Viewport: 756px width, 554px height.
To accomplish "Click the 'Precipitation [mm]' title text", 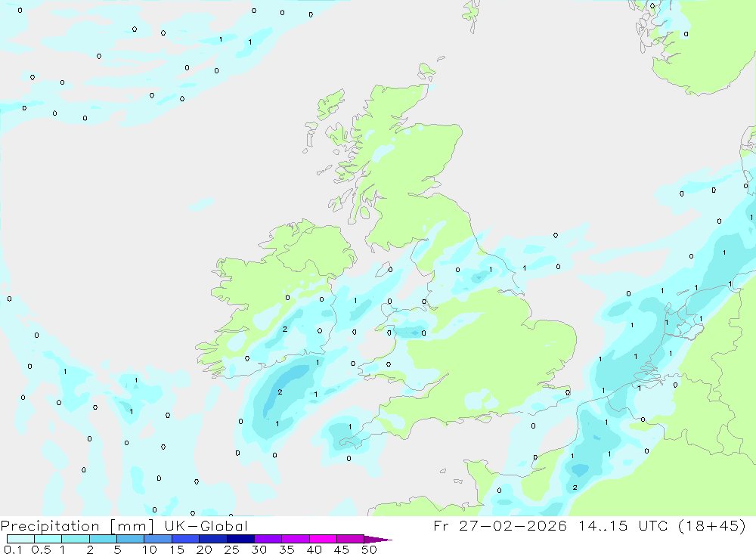I will pos(77,526).
